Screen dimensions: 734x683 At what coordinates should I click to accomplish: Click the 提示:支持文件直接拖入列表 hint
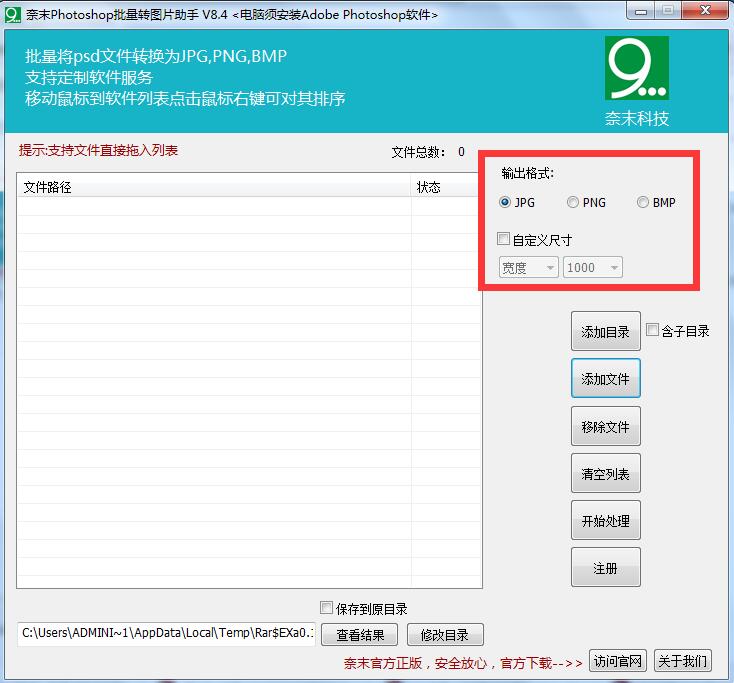coord(98,150)
